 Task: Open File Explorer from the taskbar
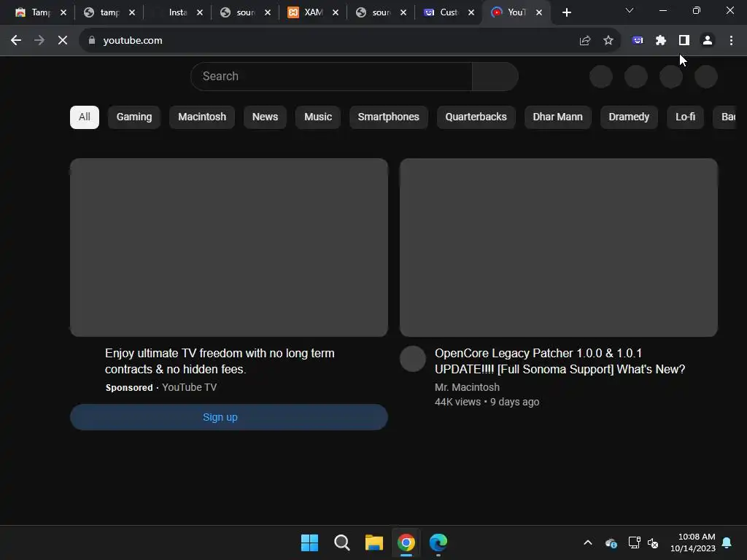click(374, 542)
